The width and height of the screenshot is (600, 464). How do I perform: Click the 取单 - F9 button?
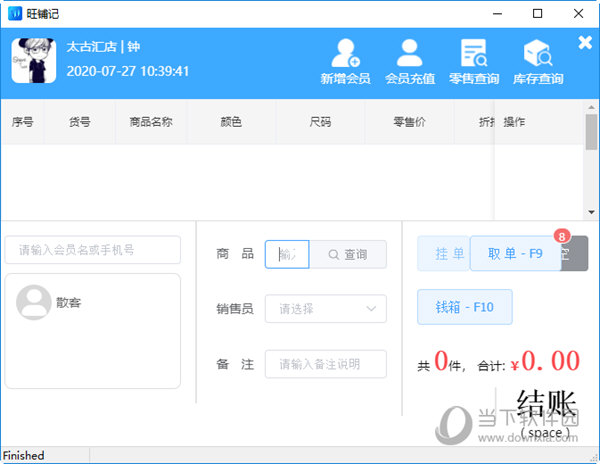tap(515, 253)
